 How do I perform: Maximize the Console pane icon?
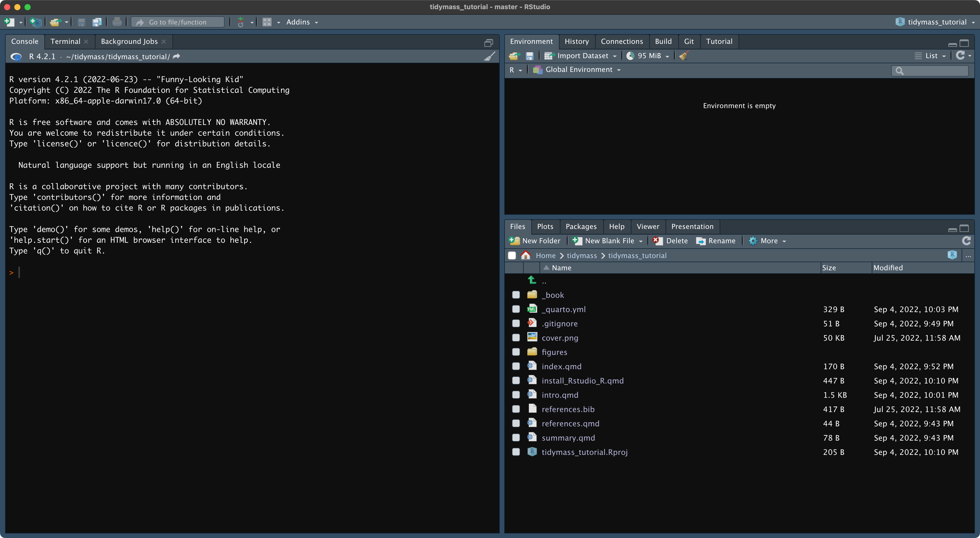click(488, 43)
